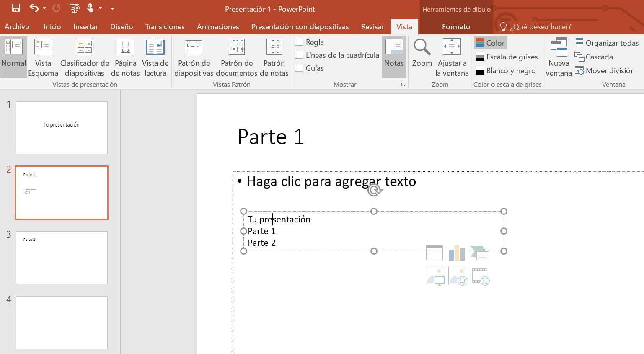The width and height of the screenshot is (644, 354).
Task: Arrange windows in Cascada
Action: tap(594, 57)
